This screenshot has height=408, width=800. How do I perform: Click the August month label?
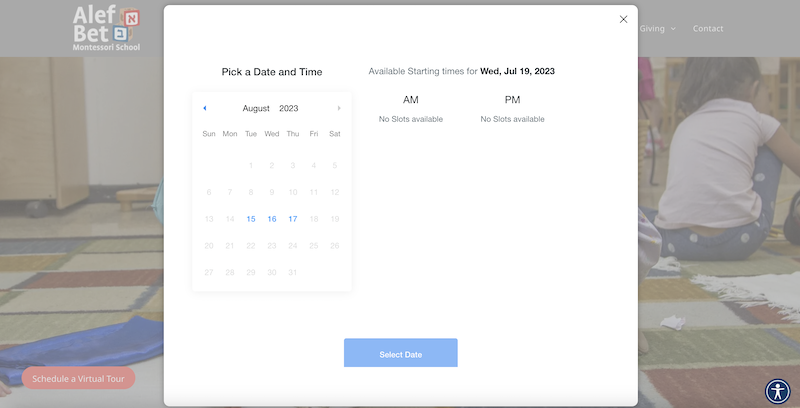[x=256, y=108]
